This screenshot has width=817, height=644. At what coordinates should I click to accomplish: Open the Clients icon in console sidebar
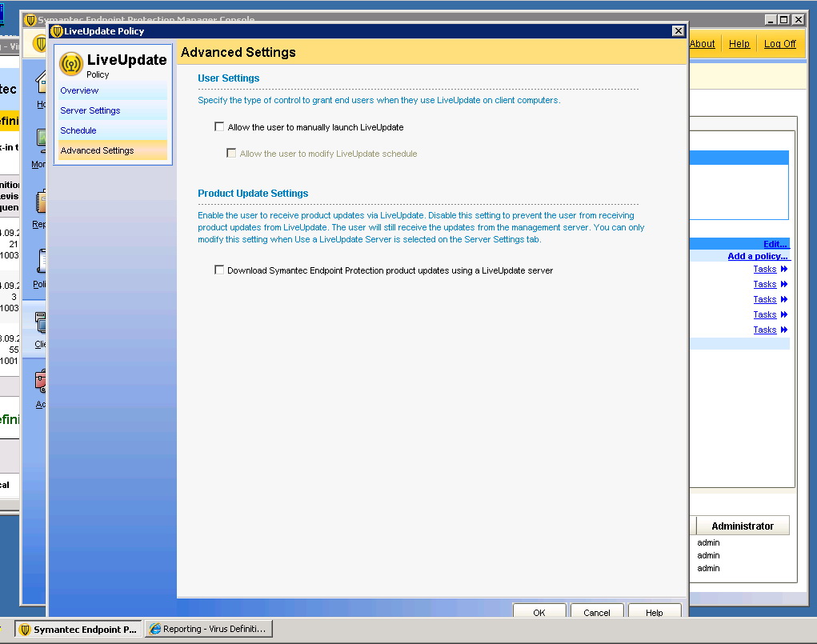(41, 322)
